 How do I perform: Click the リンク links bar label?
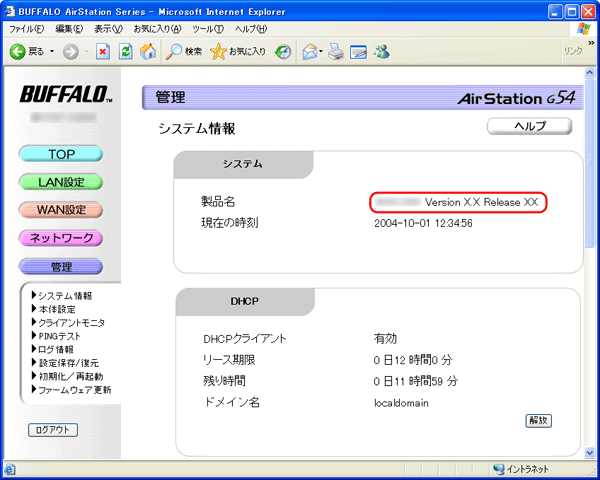[x=573, y=51]
